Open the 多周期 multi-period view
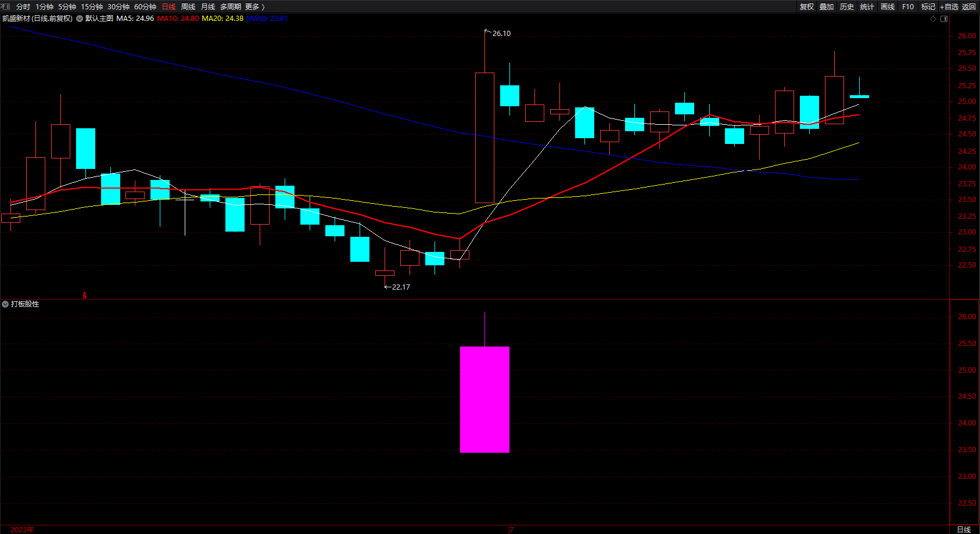The height and width of the screenshot is (534, 980). tap(231, 7)
